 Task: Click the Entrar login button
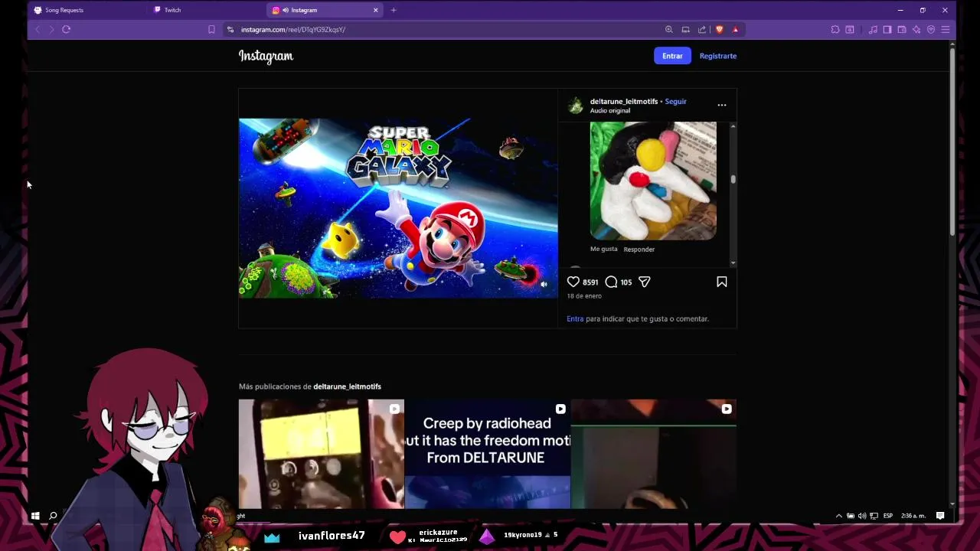[672, 56]
